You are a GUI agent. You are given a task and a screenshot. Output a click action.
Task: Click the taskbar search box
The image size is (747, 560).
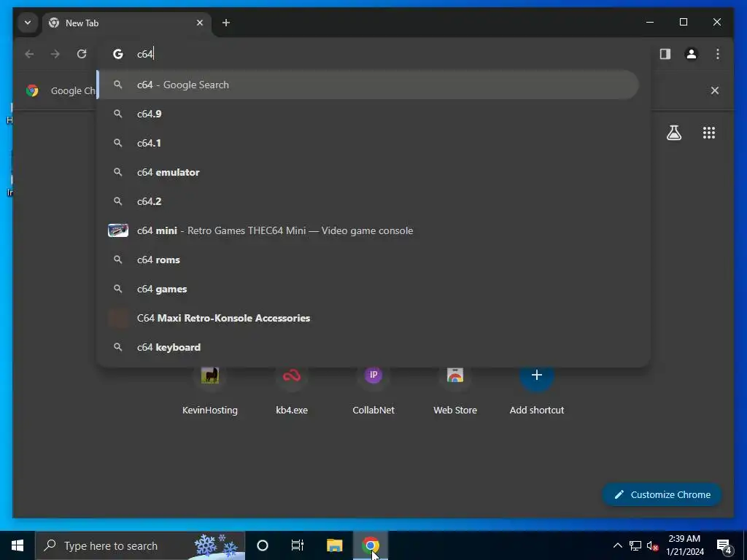point(140,545)
